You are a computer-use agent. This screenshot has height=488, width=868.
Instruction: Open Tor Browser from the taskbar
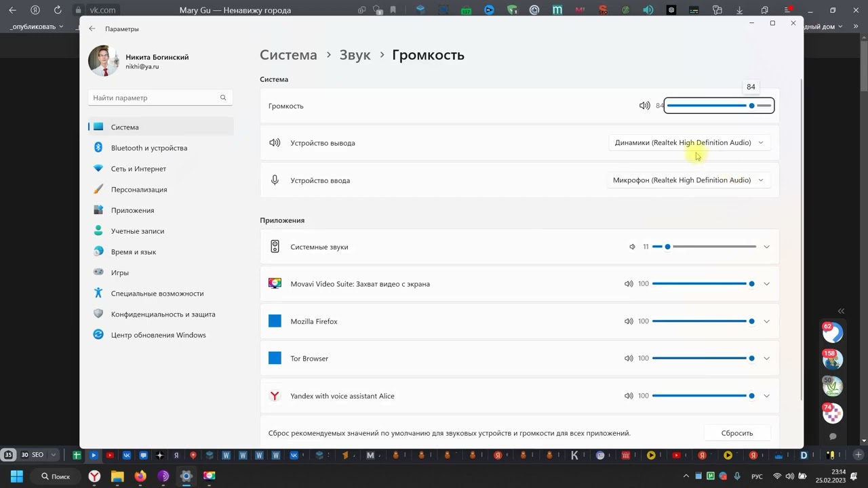pyautogui.click(x=163, y=476)
